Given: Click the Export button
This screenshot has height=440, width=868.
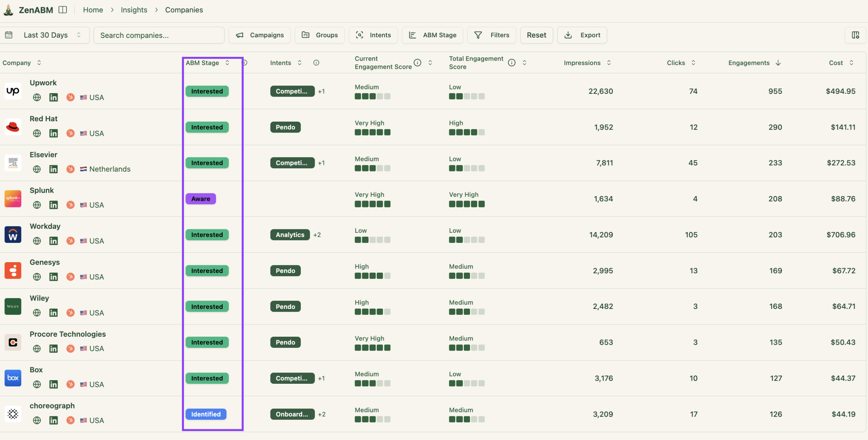Looking at the screenshot, I should coord(582,35).
